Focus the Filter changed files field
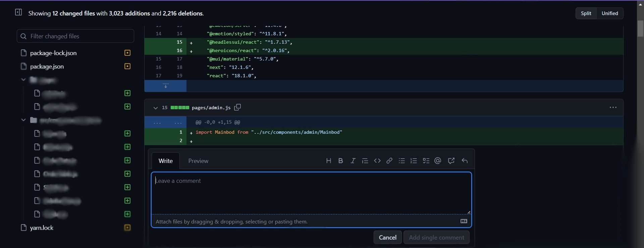Image resolution: width=644 pixels, height=248 pixels. pyautogui.click(x=75, y=36)
